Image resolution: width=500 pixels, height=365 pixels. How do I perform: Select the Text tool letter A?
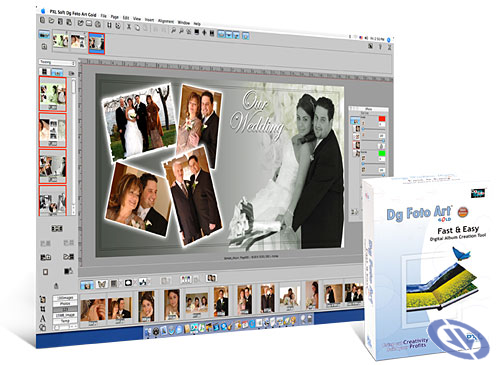43,318
